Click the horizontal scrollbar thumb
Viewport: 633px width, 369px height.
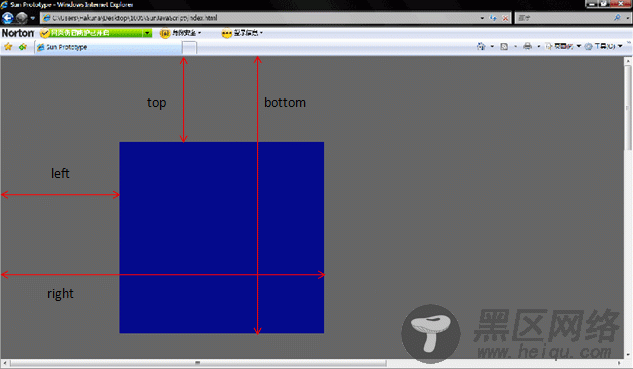coord(198,363)
